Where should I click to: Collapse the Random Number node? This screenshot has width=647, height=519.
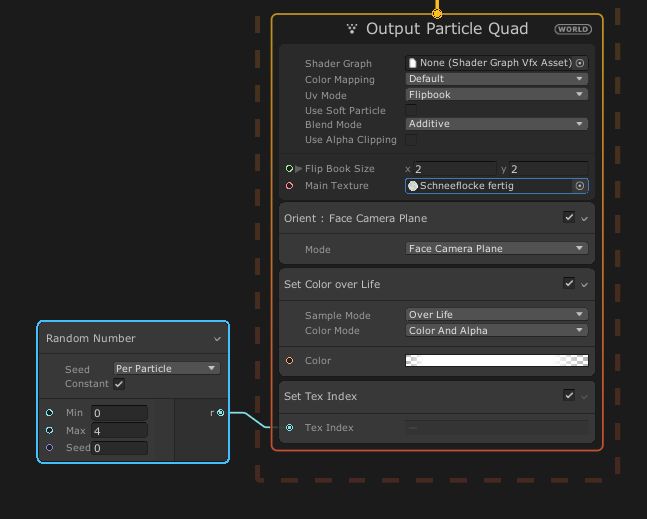coord(217,339)
